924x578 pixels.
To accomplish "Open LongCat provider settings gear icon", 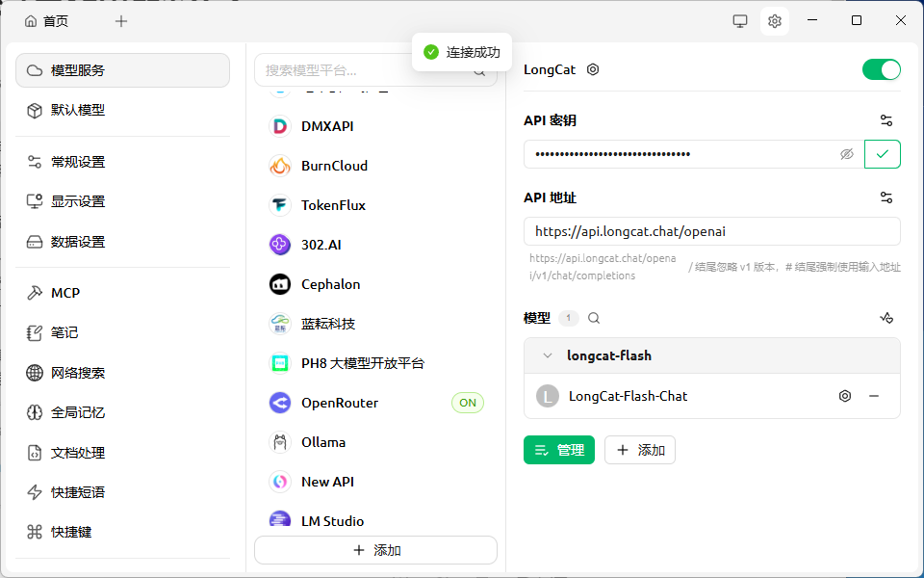I will [x=593, y=69].
